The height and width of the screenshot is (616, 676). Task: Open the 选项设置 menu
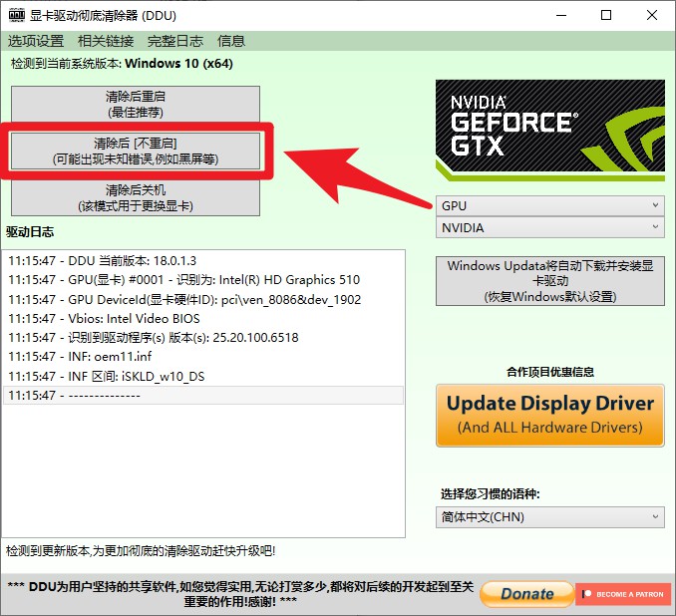point(36,41)
